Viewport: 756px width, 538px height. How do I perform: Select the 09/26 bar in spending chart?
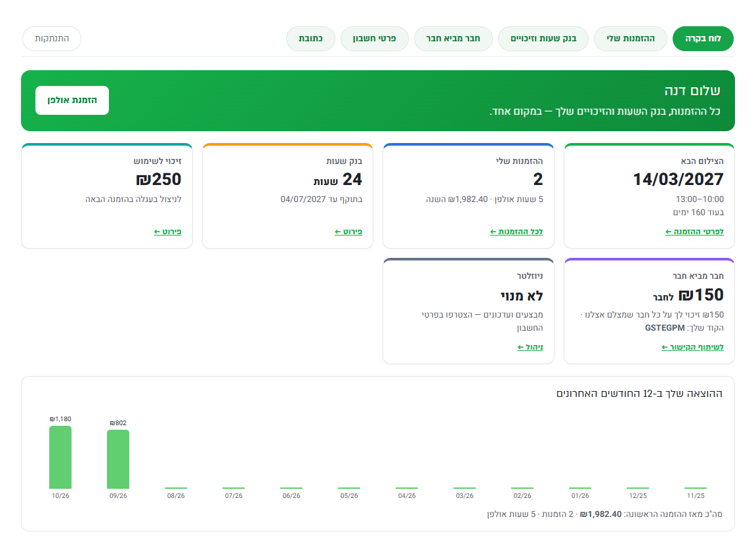118,459
